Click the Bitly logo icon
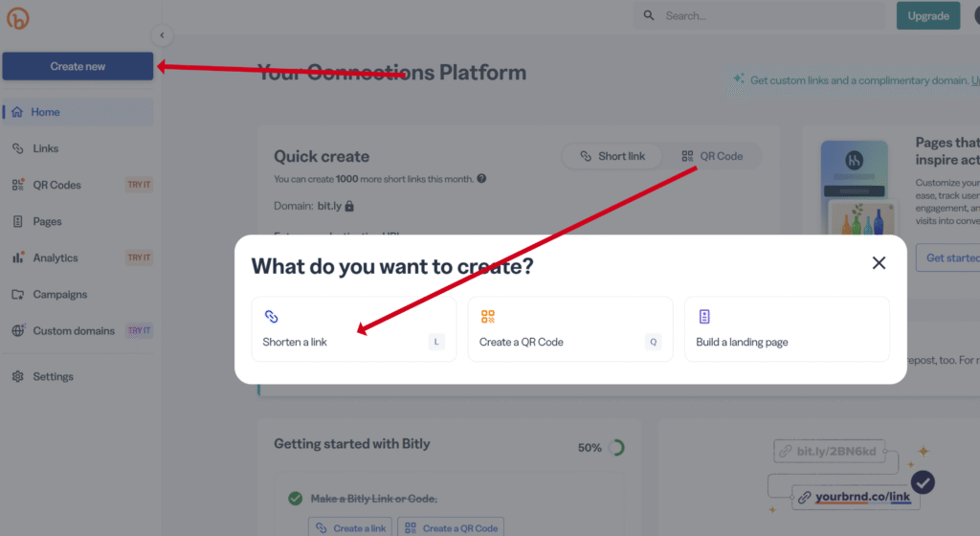The height and width of the screenshot is (536, 980). (16, 20)
